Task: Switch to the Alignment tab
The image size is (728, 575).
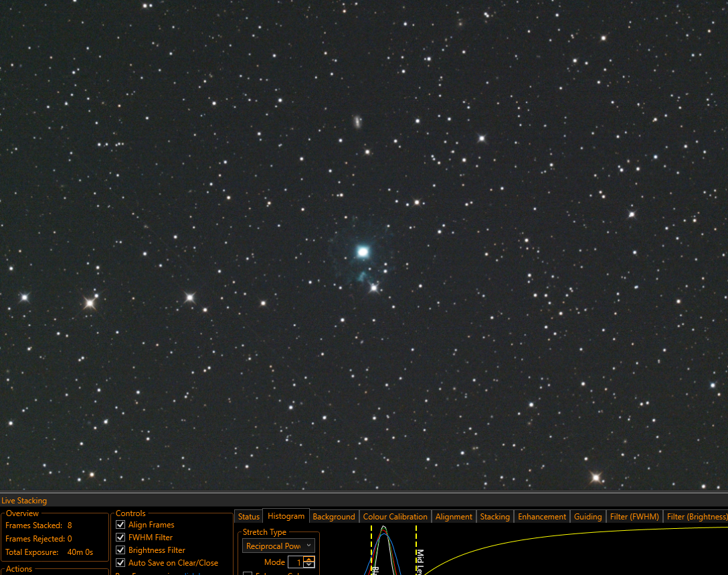Action: 454,517
